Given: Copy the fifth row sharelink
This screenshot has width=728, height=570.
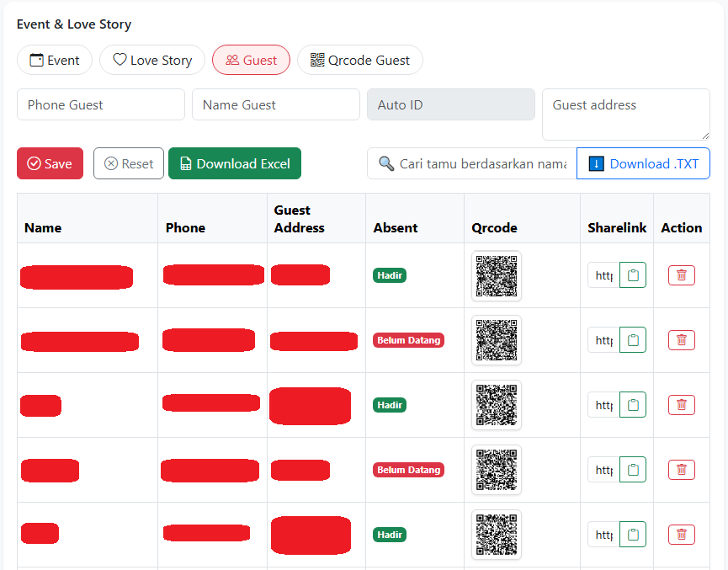Looking at the screenshot, I should (633, 535).
